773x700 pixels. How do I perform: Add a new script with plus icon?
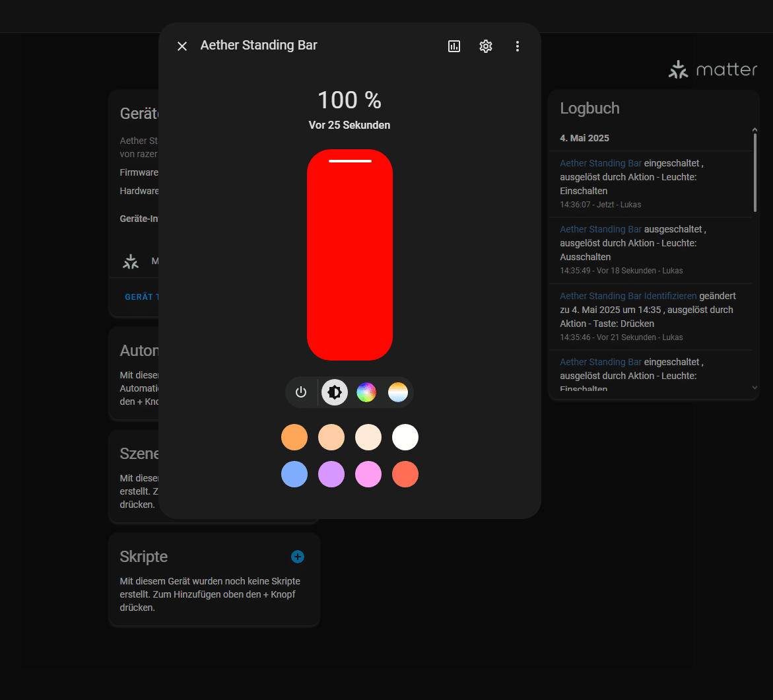pyautogui.click(x=298, y=557)
